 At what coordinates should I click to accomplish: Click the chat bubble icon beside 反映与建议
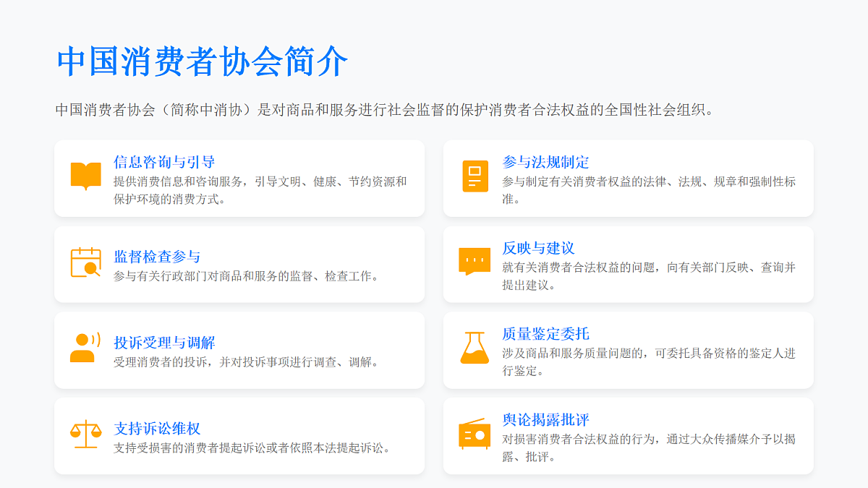(475, 262)
